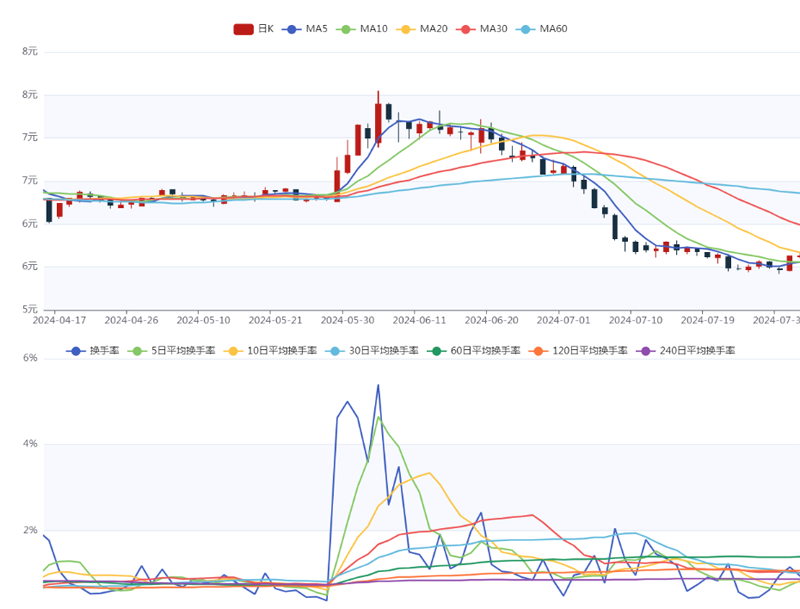The width and height of the screenshot is (800, 609).
Task: Toggle the 日K candlestick legend item
Action: tap(253, 29)
